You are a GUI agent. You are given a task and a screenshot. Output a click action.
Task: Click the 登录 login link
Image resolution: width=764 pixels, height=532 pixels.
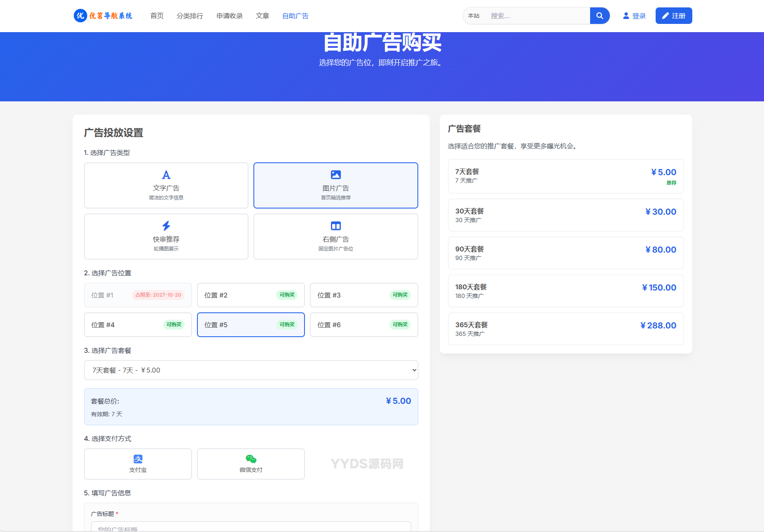point(634,16)
